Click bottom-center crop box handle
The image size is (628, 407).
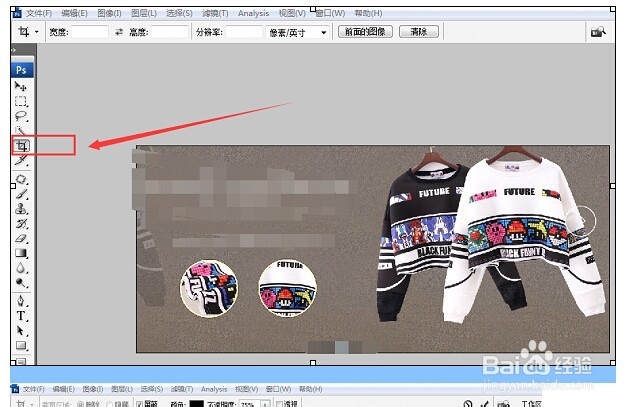click(313, 363)
